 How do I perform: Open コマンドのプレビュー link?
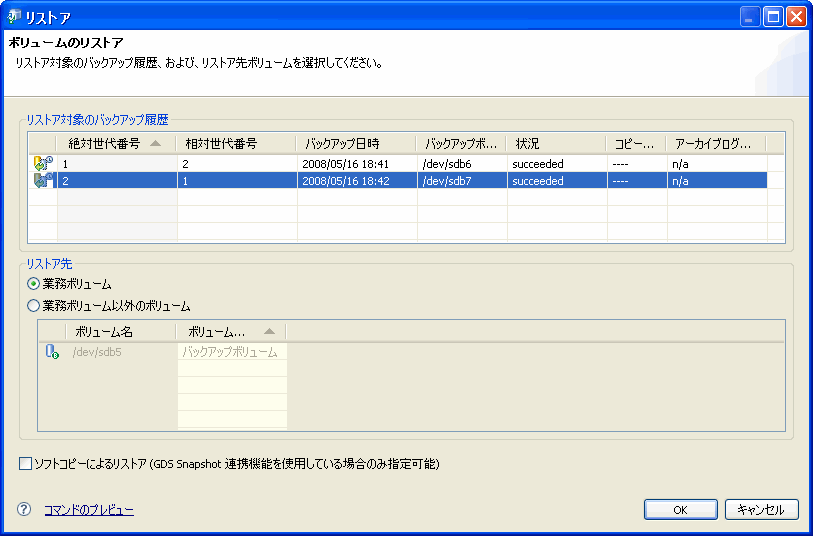coord(89,510)
